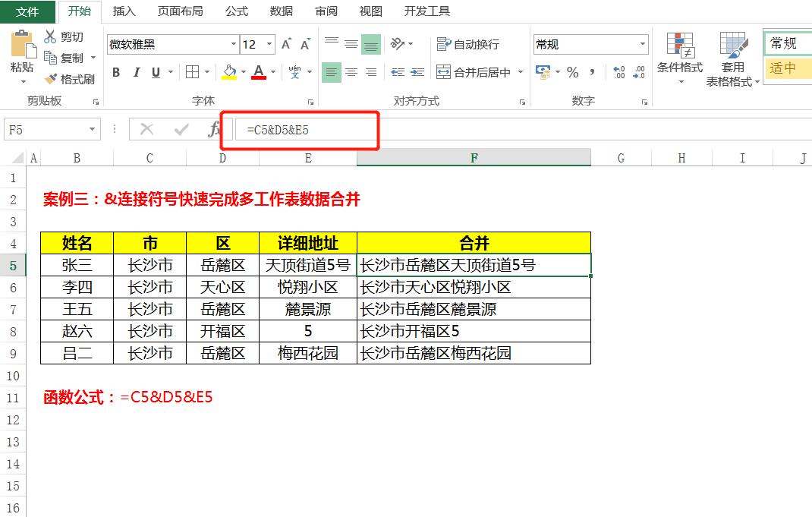Toggle bold formatting on the selection
812x517 pixels.
click(115, 72)
